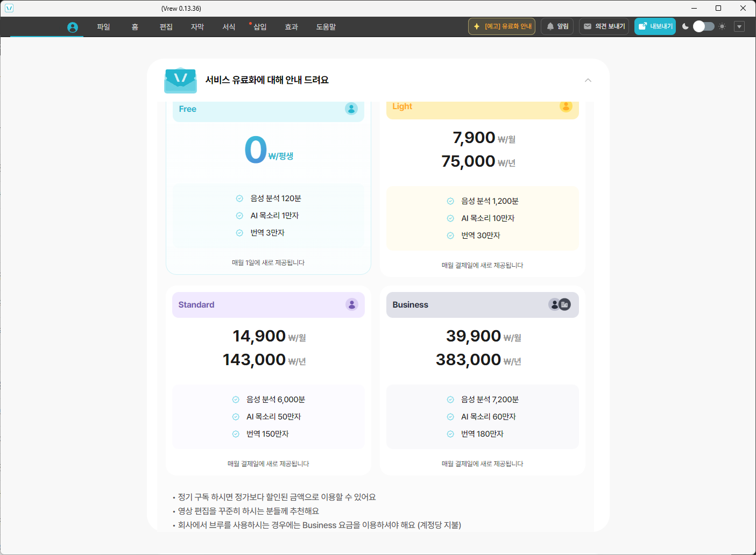Click the Vrew envelope logo in notice header
The width and height of the screenshot is (756, 555).
point(180,80)
